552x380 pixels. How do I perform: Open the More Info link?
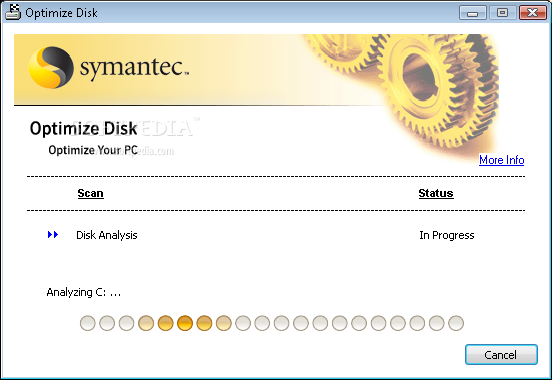coord(501,160)
